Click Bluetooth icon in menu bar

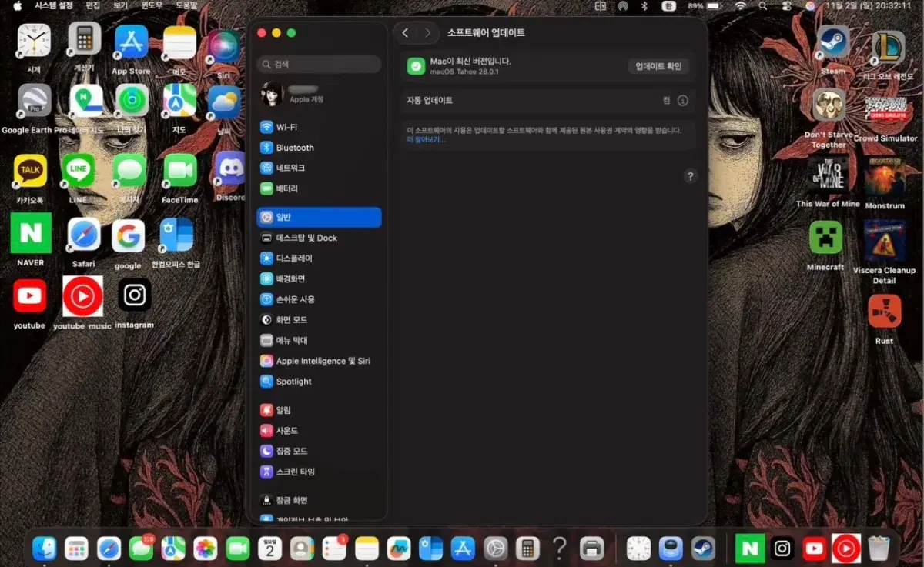pos(645,5)
